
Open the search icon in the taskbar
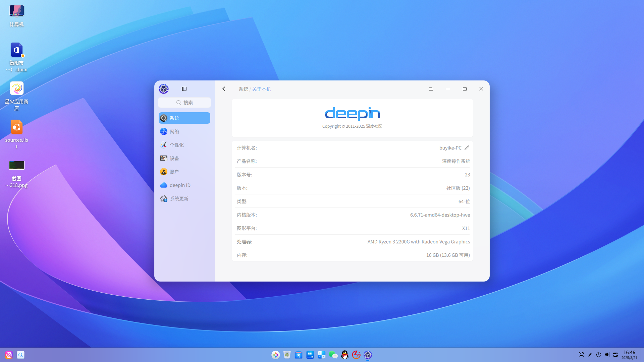[20, 355]
